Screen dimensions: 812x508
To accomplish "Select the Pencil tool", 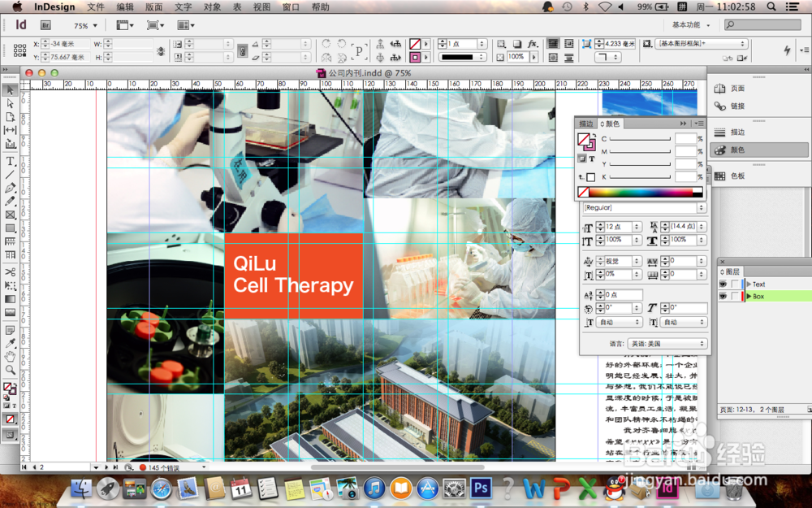I will pyautogui.click(x=10, y=201).
